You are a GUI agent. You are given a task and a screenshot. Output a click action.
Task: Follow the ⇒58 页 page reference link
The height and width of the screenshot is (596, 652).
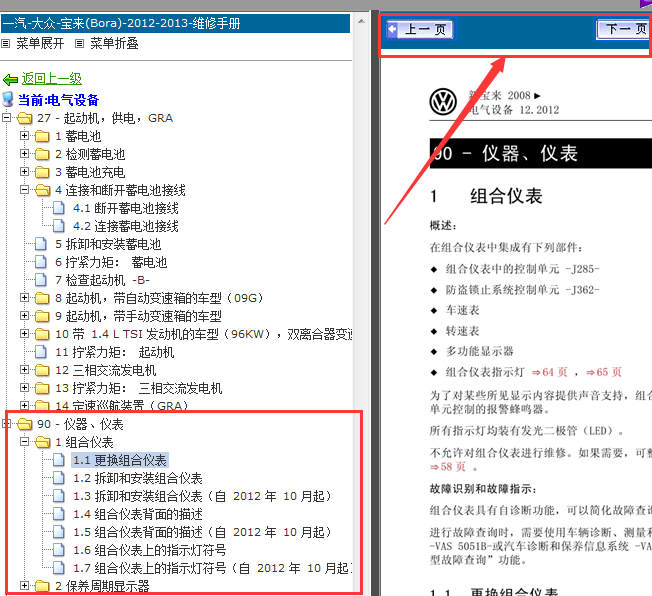(448, 467)
